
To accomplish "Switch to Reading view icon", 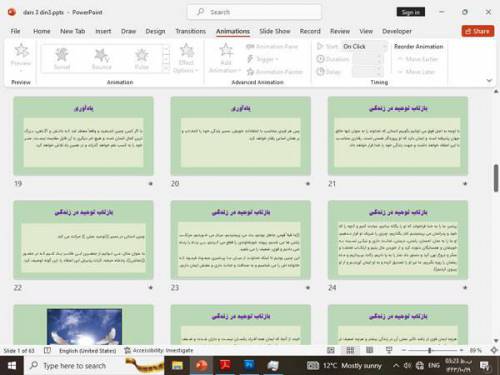I will click(369, 350).
